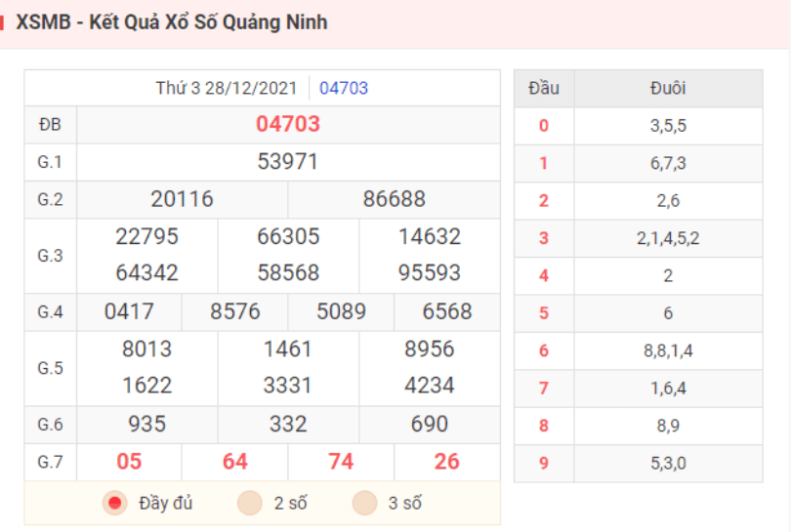The width and height of the screenshot is (792, 532).
Task: Click the Đuôi value 2,6
Action: pyautogui.click(x=668, y=201)
